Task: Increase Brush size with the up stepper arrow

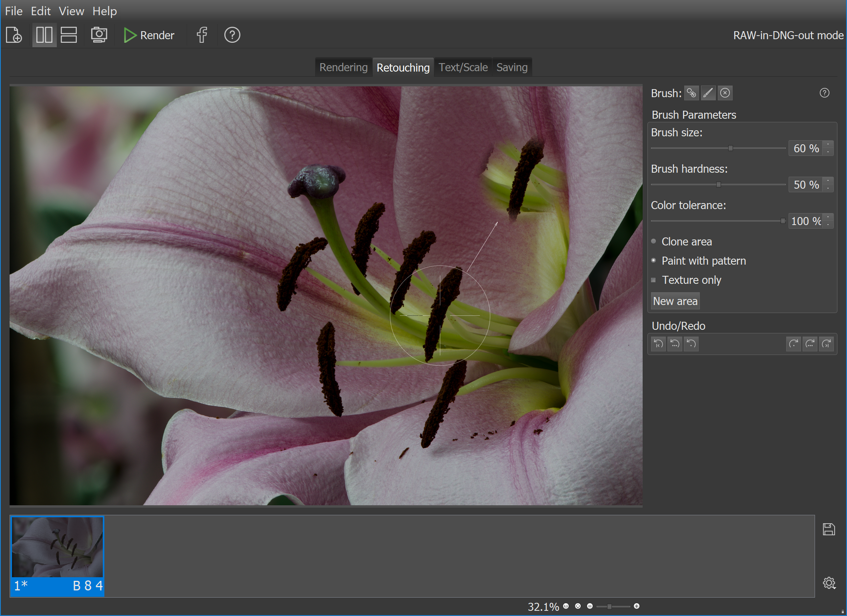Action: 828,145
